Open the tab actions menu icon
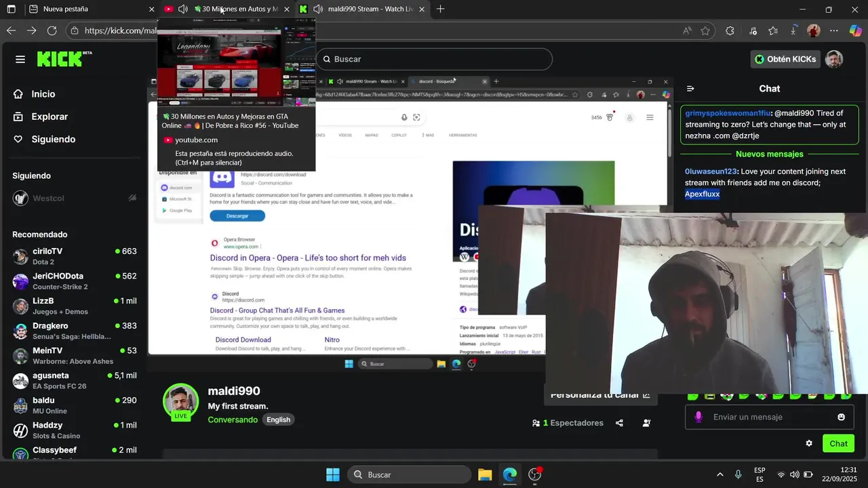Screen dimensions: 868x488 click(x=12, y=9)
